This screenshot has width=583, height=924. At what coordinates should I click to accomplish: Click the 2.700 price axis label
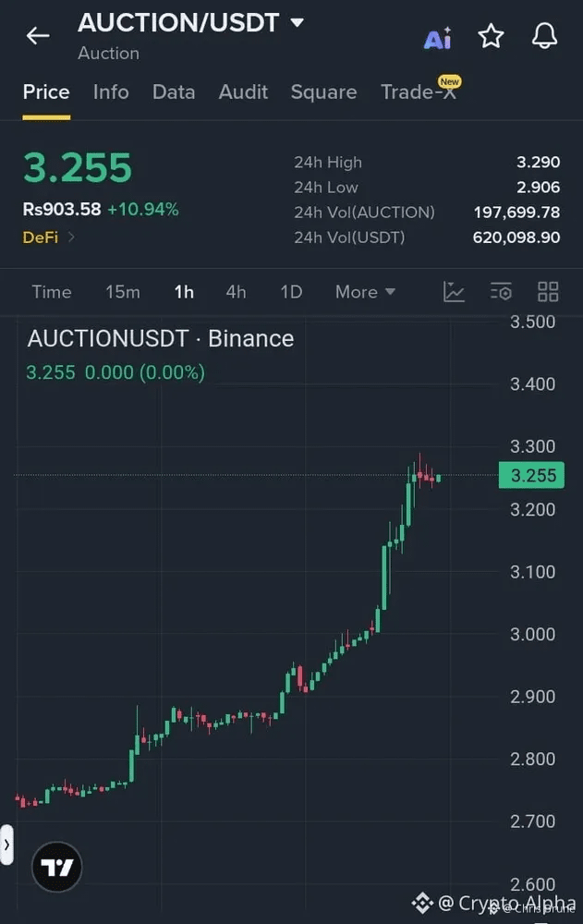[532, 821]
